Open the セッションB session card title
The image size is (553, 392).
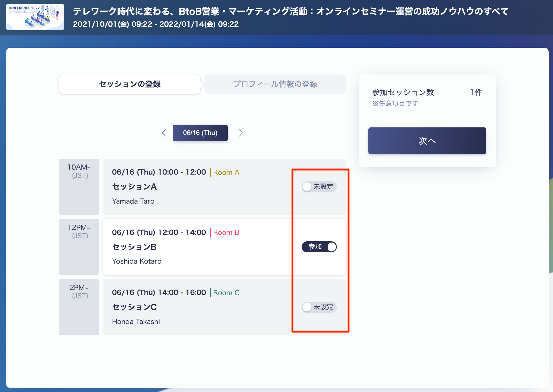click(134, 247)
